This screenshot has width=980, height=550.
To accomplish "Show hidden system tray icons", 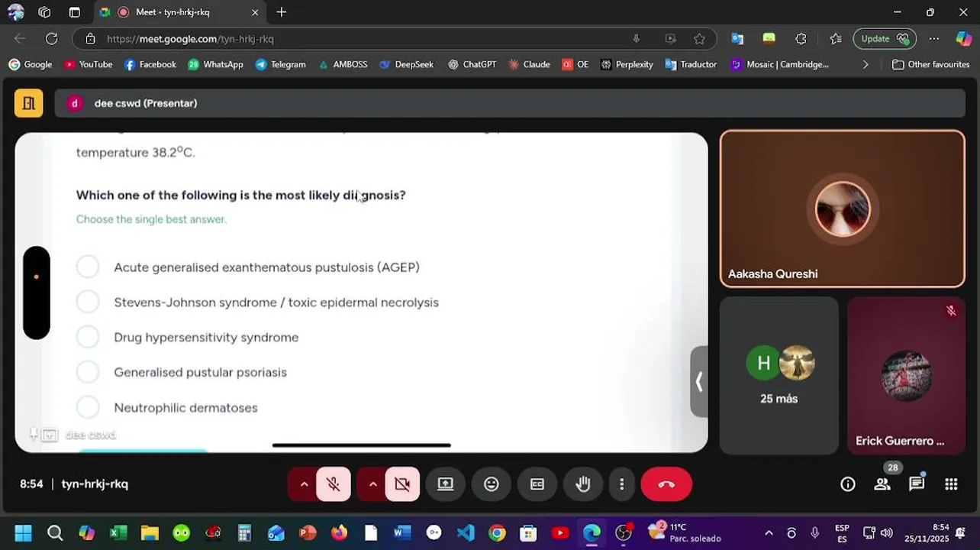I will [769, 532].
